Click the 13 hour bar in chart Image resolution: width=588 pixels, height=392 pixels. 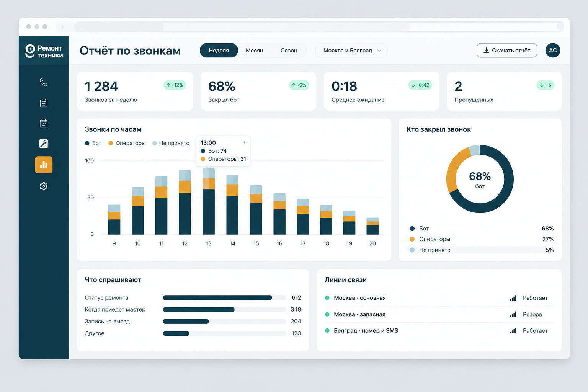point(209,201)
